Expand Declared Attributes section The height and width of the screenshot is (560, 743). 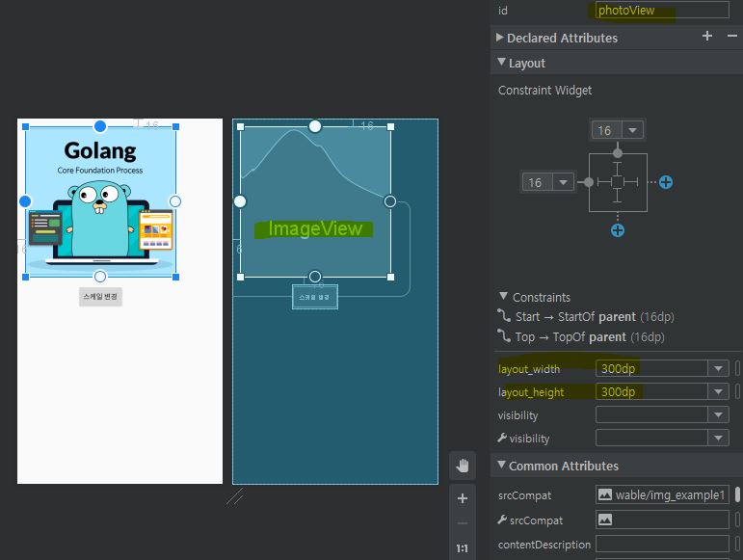coord(499,37)
